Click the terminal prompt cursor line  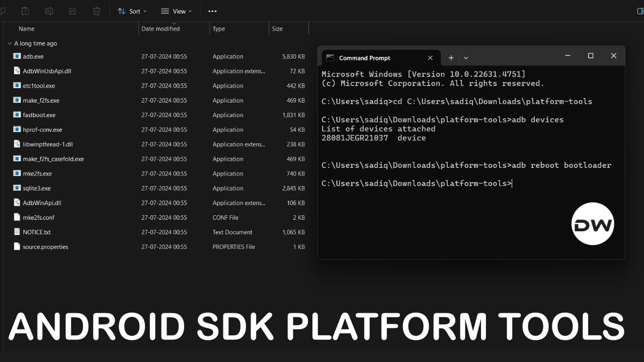tap(417, 183)
